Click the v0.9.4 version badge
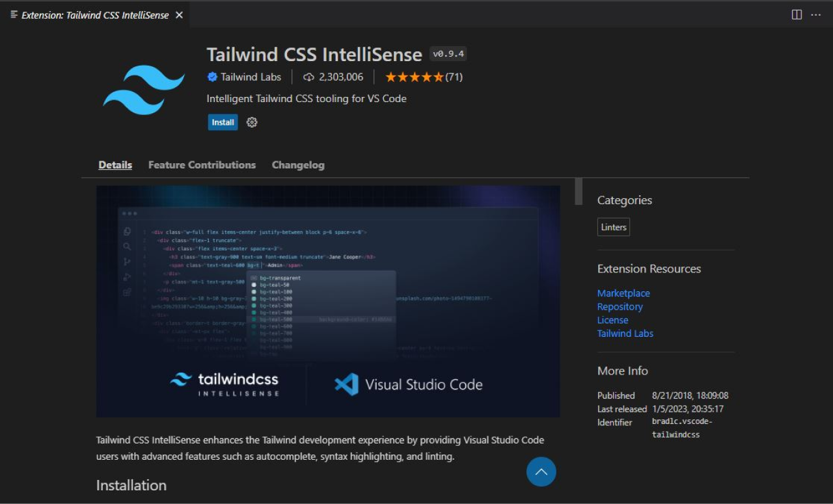Viewport: 833px width, 504px height. (448, 54)
